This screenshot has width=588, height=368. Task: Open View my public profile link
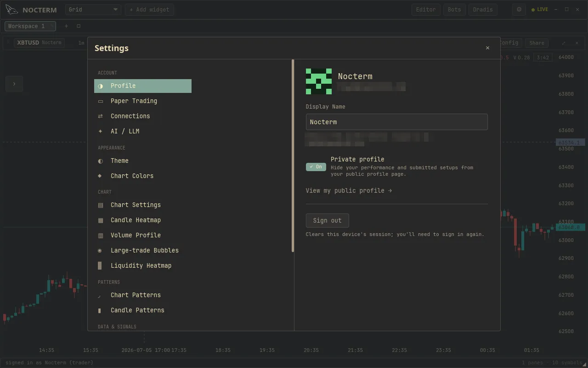point(349,190)
